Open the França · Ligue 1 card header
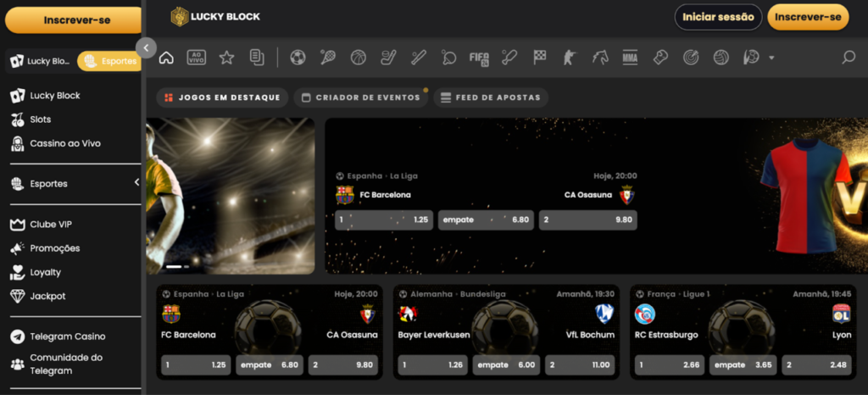 pyautogui.click(x=672, y=294)
